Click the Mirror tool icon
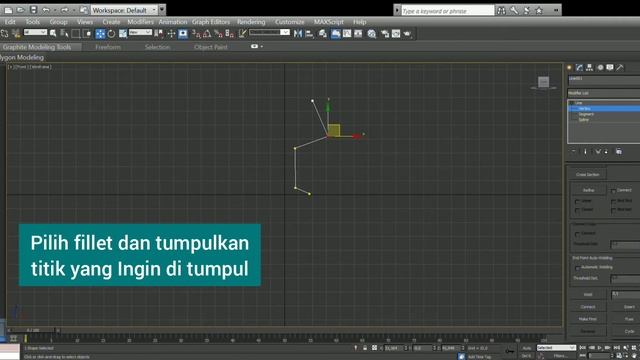Image resolution: width=640 pixels, height=360 pixels. pyautogui.click(x=298, y=34)
